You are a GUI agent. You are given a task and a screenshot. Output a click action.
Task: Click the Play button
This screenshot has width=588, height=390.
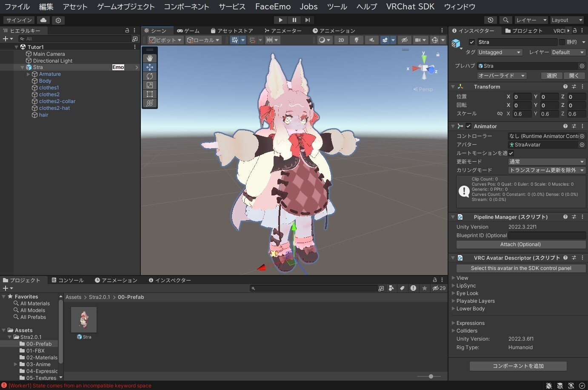(x=280, y=20)
